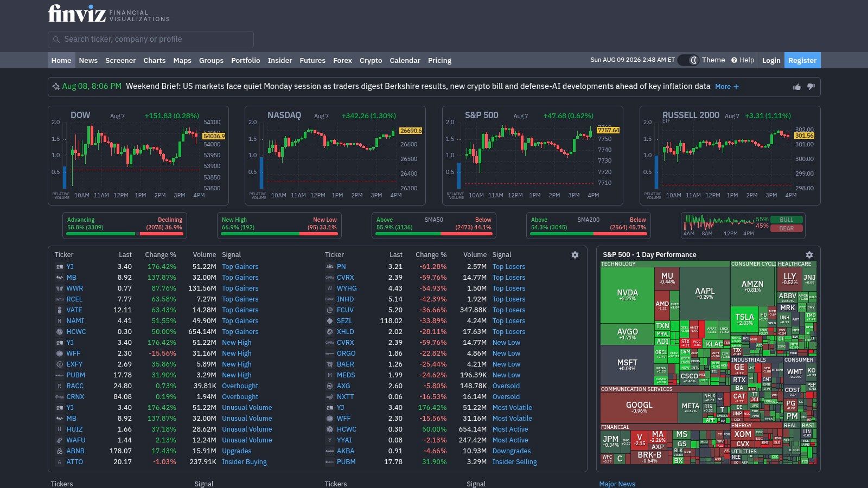Click the Login link

pos(771,60)
